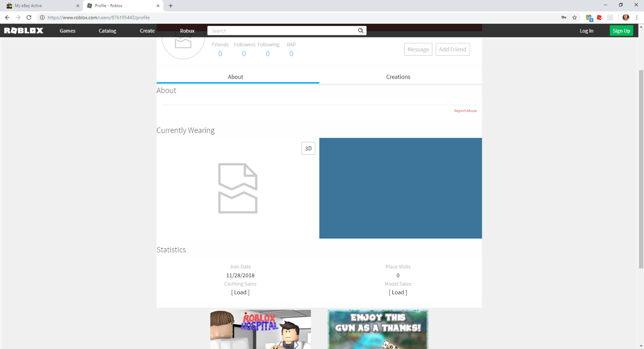Viewport: 644px width, 349px height.
Task: Click the Roblox logo in header
Action: 24,31
